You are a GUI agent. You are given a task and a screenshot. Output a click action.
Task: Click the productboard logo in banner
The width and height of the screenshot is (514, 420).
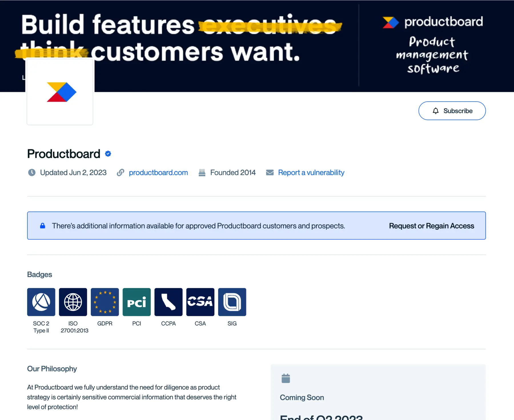click(x=433, y=22)
